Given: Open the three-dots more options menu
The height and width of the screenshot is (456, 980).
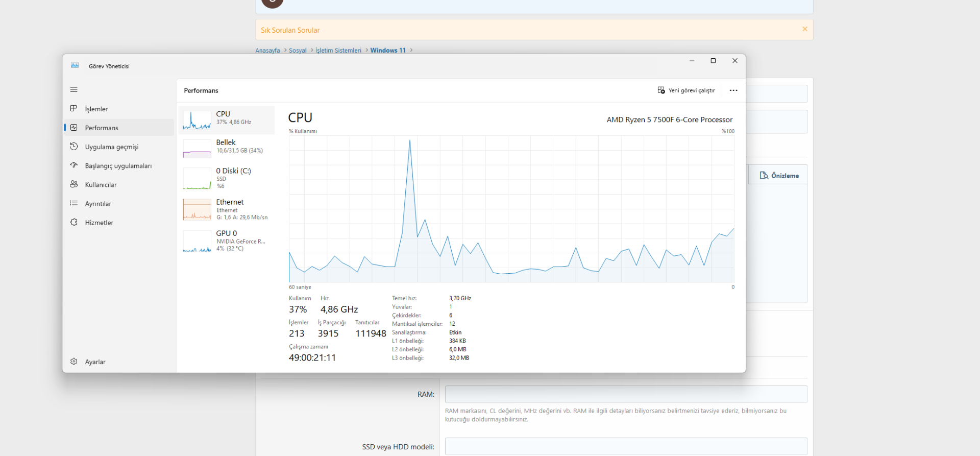Looking at the screenshot, I should point(733,90).
